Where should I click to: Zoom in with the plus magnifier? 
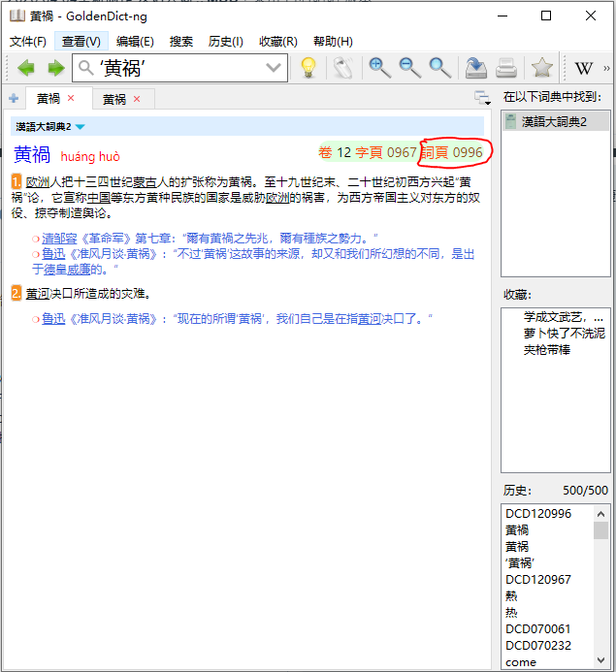(x=380, y=68)
